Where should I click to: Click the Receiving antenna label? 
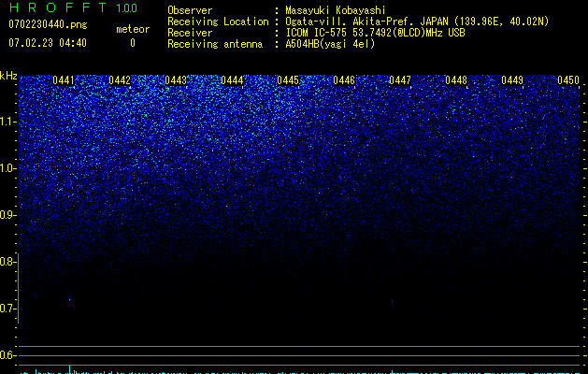tap(215, 44)
